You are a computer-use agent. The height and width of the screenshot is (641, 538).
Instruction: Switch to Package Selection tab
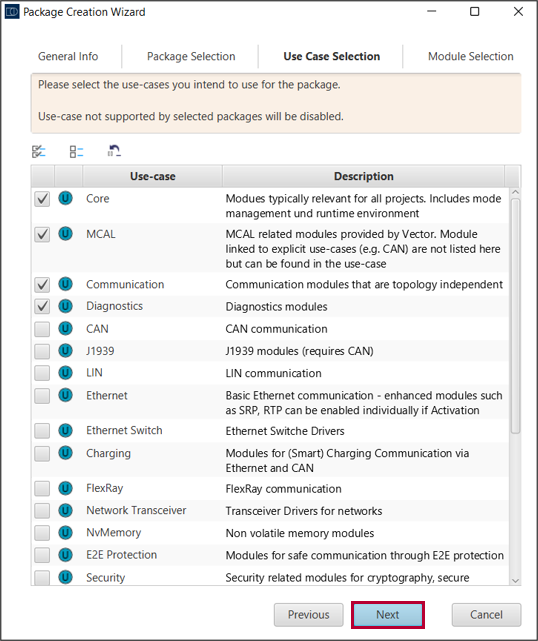191,56
